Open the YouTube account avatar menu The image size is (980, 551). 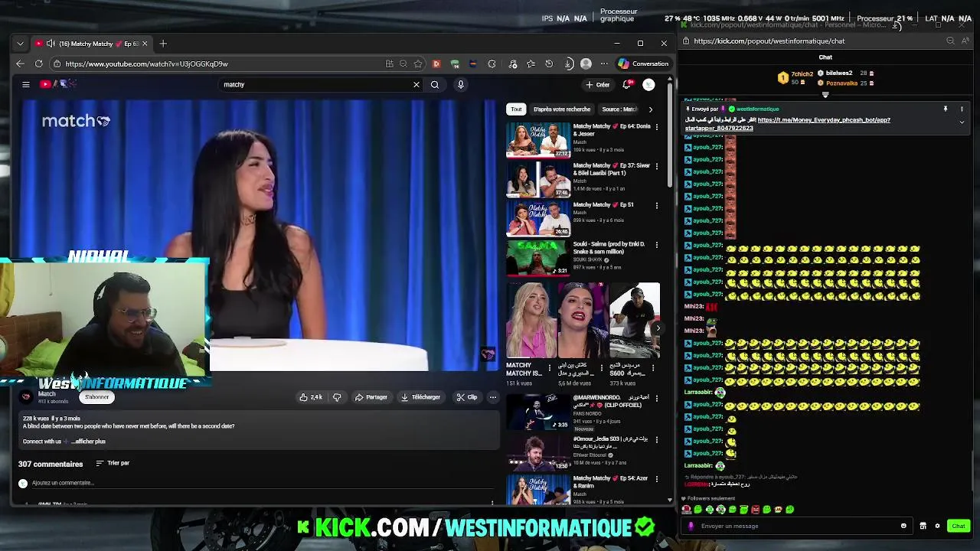(648, 84)
